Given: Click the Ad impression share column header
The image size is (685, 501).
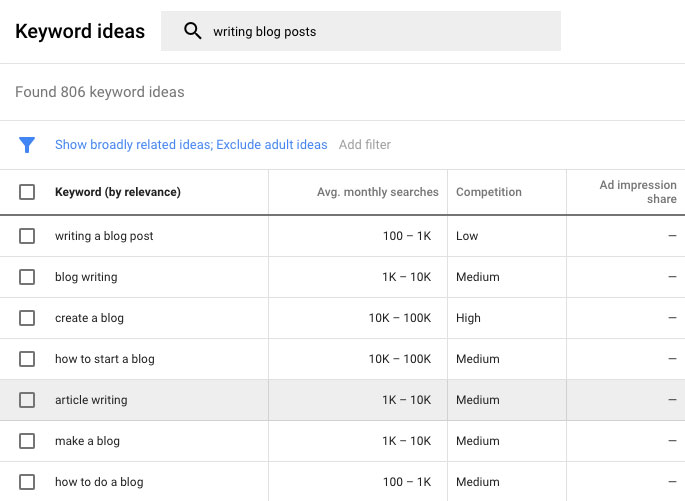Looking at the screenshot, I should click(637, 192).
